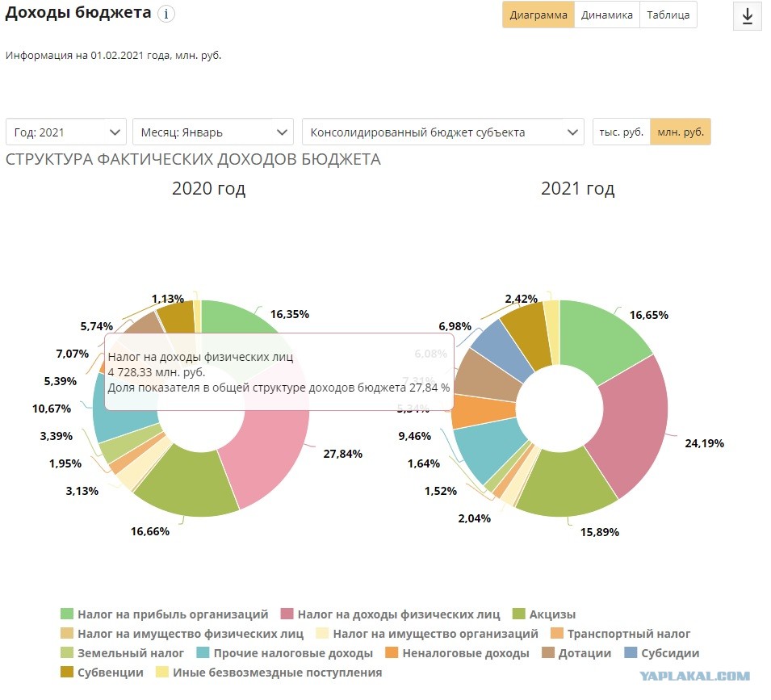The image size is (771, 700).
Task: Toggle legend item Субвенции
Action: (102, 673)
